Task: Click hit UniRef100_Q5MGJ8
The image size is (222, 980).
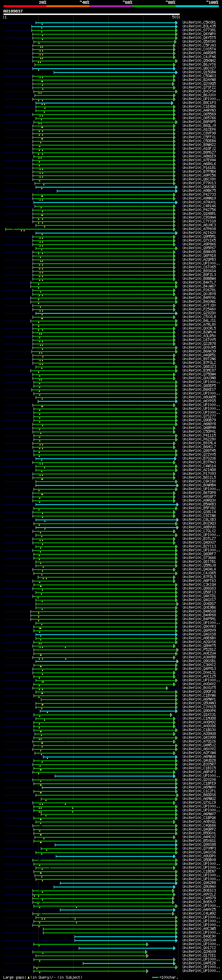Action: [199, 565]
